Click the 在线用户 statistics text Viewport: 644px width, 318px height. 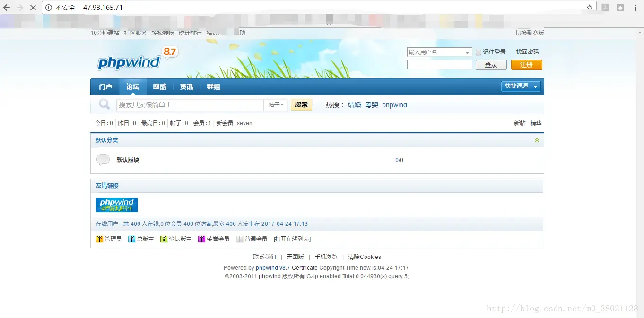tap(202, 224)
